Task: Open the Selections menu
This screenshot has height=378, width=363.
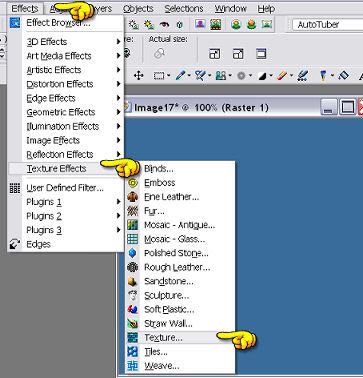Action: tap(184, 8)
